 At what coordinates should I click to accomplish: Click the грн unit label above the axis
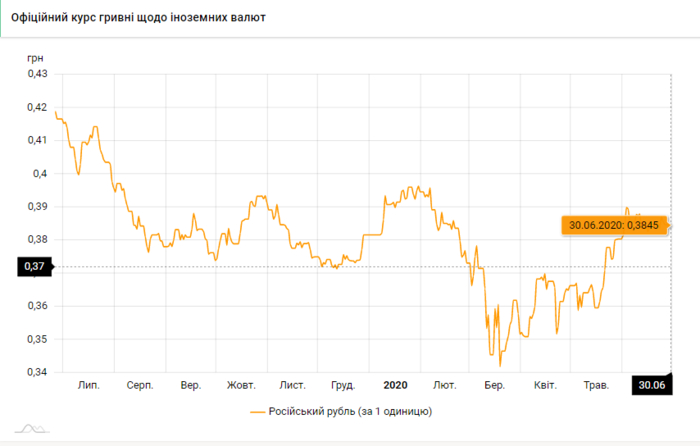click(35, 59)
